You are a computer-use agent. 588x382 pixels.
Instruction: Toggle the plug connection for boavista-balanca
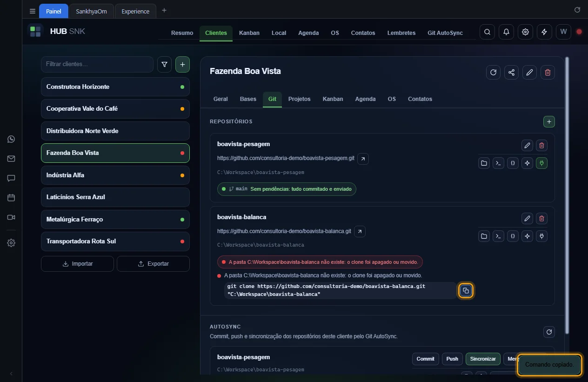(541, 236)
